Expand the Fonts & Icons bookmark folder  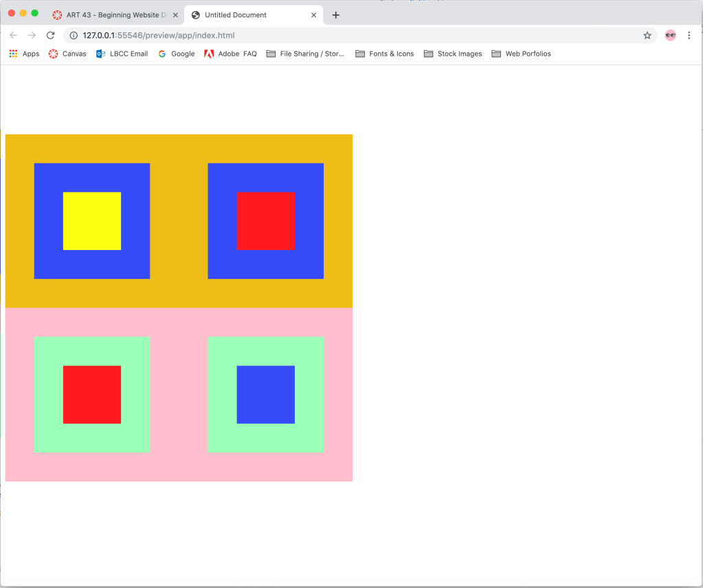point(384,54)
